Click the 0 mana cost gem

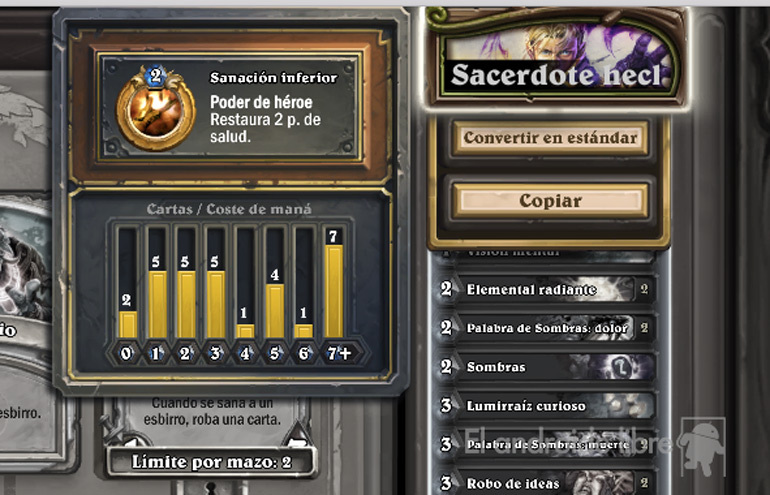pos(126,353)
